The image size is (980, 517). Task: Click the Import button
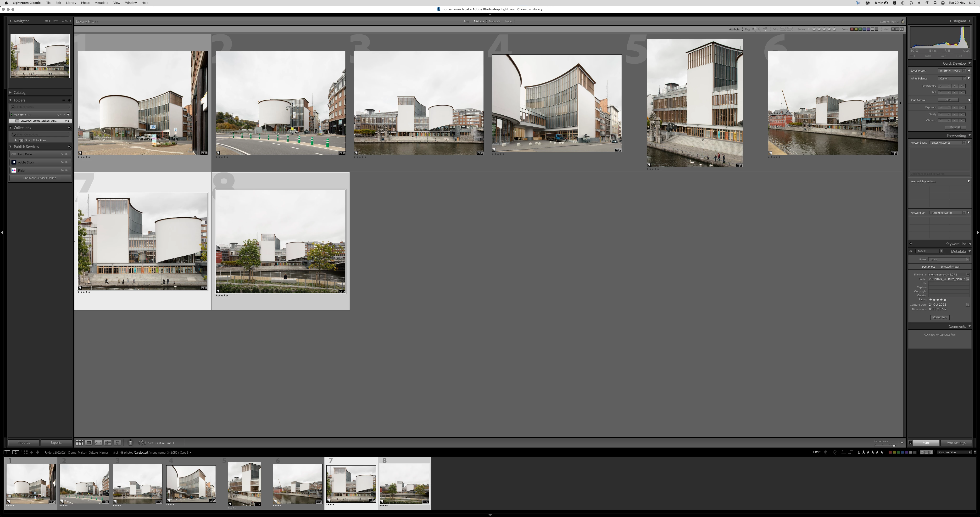tap(23, 443)
